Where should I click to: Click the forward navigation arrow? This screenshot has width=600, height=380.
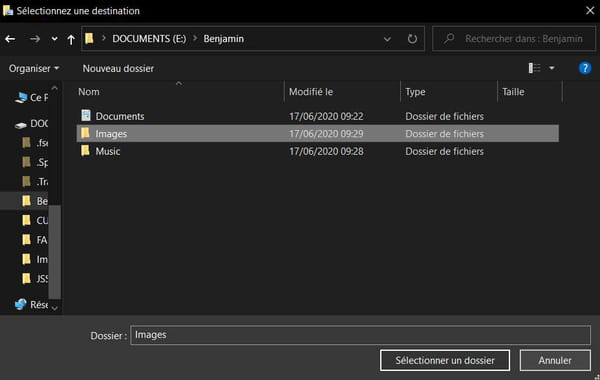[x=35, y=39]
